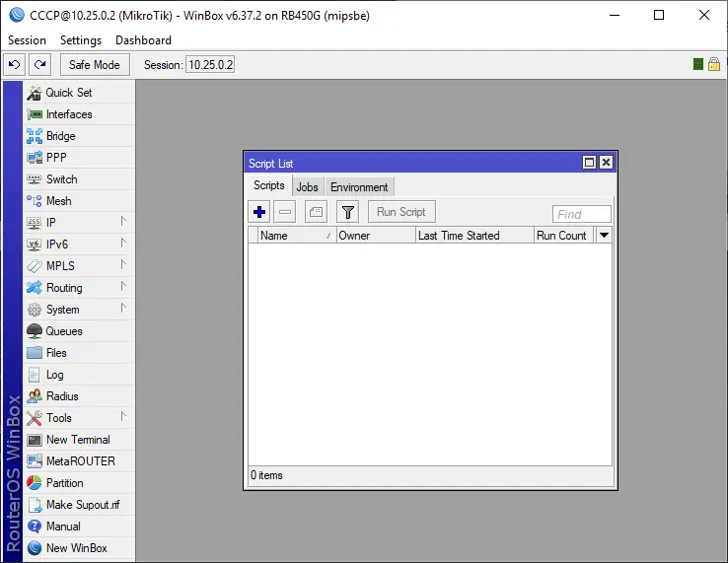Click the green status indicator square

click(697, 64)
